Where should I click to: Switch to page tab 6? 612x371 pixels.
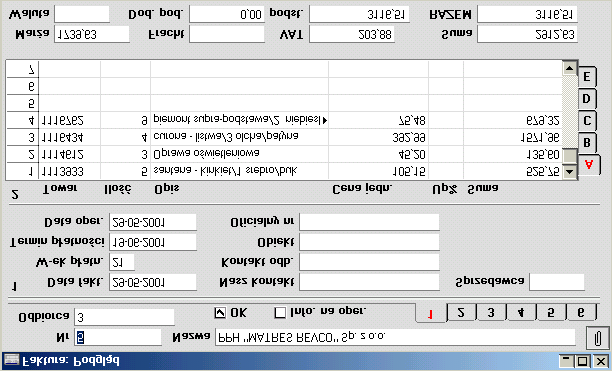tap(581, 312)
